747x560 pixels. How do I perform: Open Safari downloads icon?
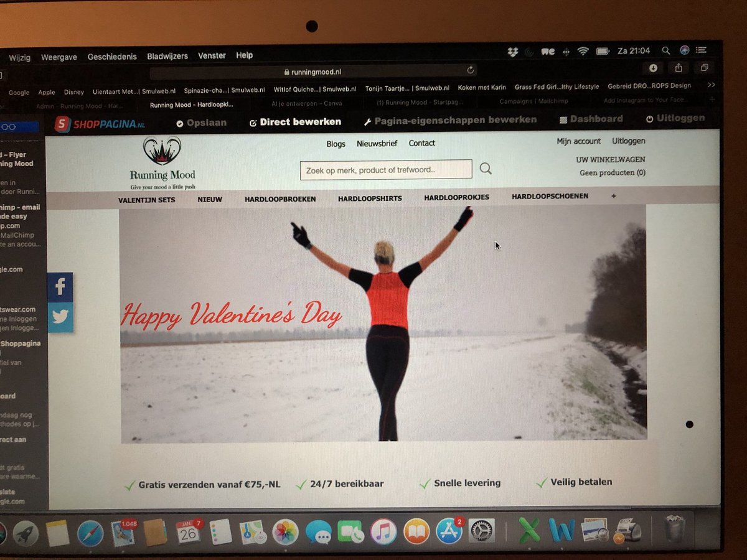pos(653,68)
